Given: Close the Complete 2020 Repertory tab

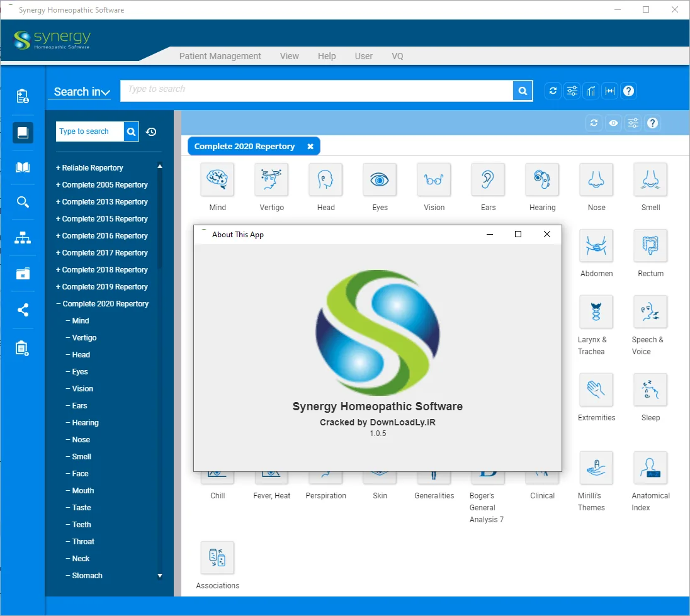Looking at the screenshot, I should click(310, 147).
